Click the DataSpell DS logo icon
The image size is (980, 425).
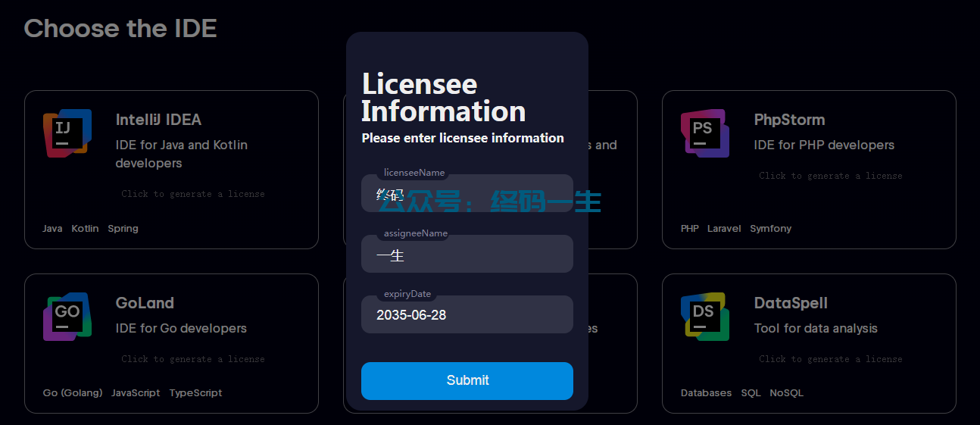pos(705,317)
